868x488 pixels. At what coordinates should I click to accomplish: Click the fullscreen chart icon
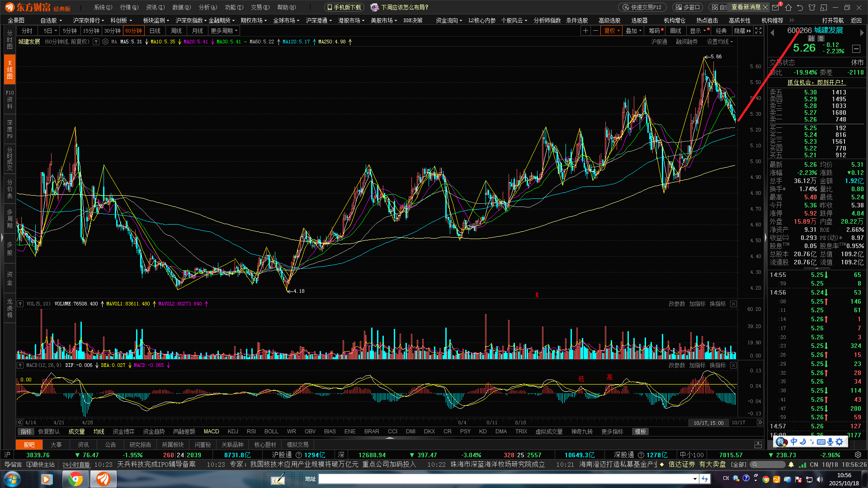click(759, 31)
